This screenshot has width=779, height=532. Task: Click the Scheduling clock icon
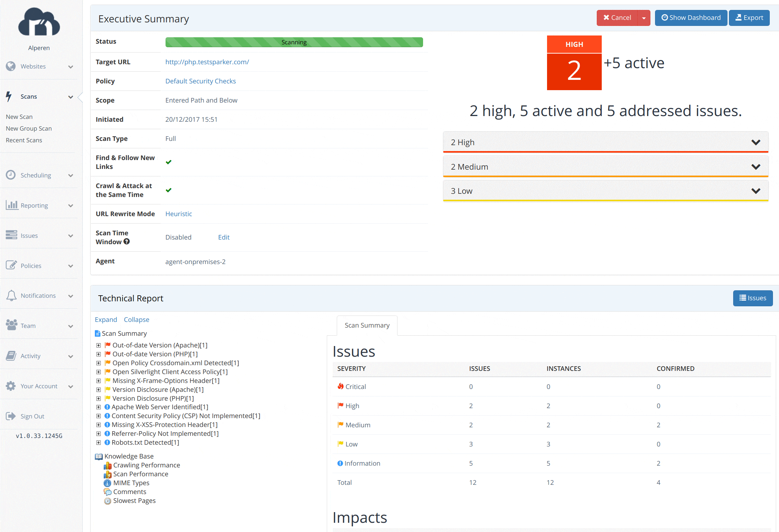pos(11,175)
